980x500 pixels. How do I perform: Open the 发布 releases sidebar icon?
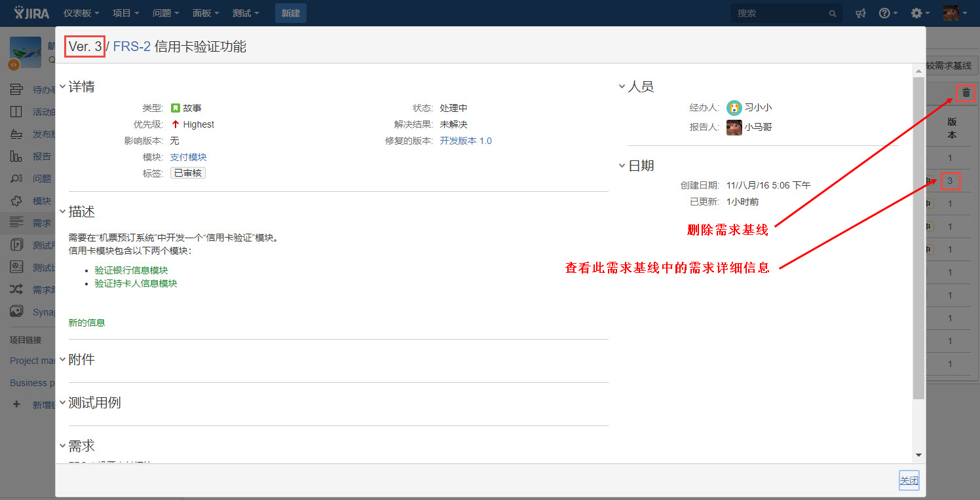click(16, 134)
